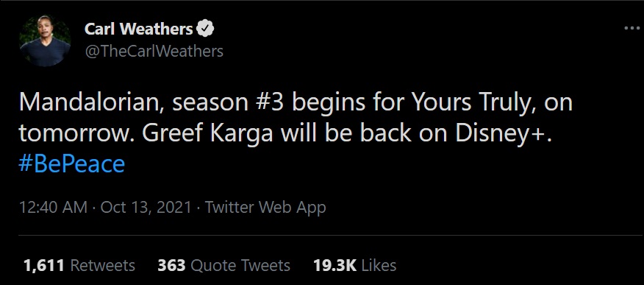Click the 12:40 AM timestamp
644x285 pixels.
(53, 207)
